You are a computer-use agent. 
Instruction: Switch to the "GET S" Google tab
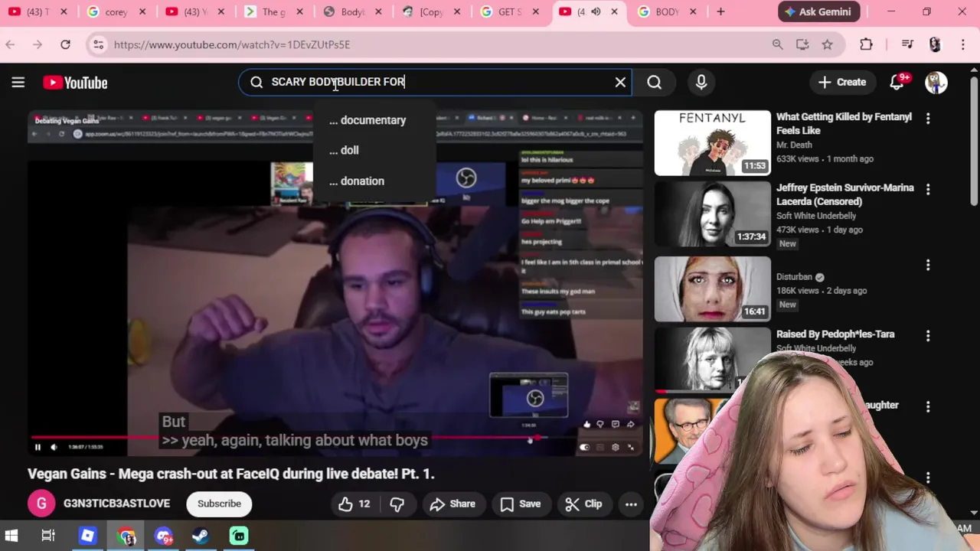point(509,11)
